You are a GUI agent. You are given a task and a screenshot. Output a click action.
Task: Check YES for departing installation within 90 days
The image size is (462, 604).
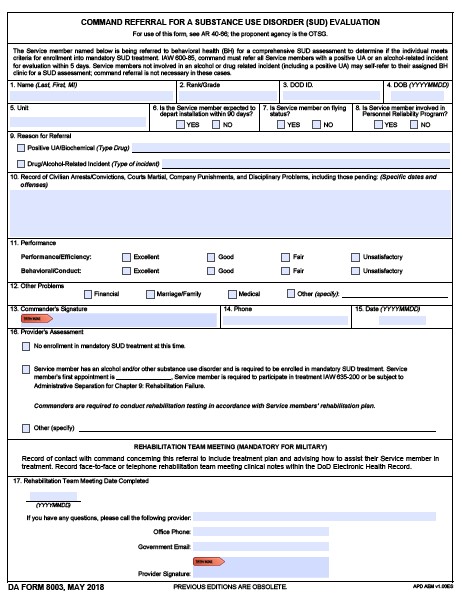tap(180, 124)
